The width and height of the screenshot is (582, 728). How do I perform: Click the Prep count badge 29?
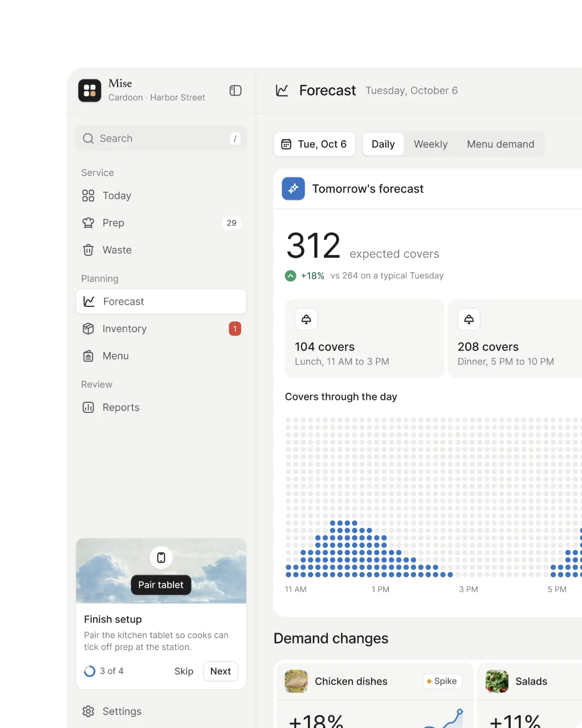231,223
